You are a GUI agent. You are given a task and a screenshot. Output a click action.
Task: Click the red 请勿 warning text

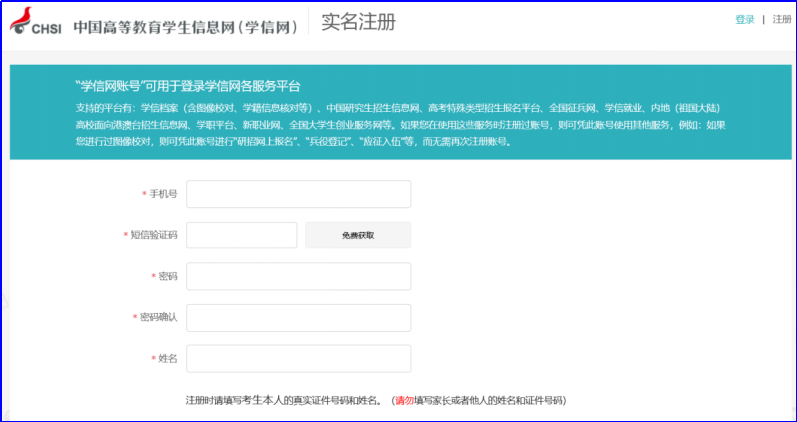tap(405, 400)
